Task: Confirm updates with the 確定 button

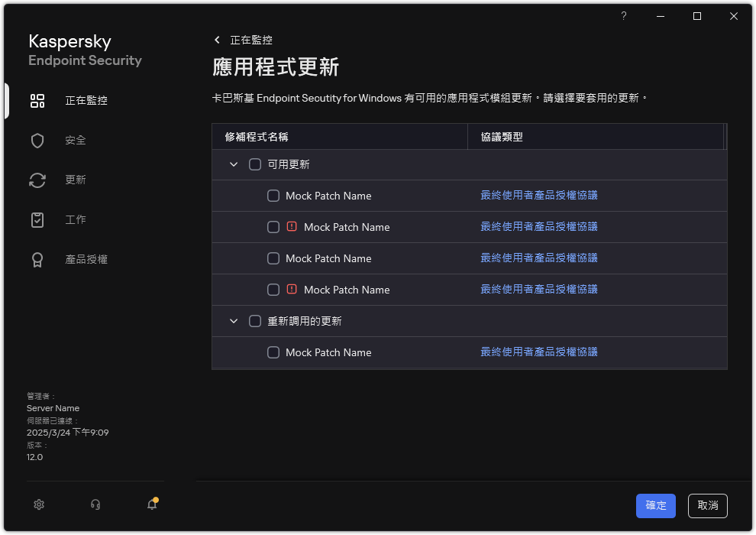Action: click(655, 505)
